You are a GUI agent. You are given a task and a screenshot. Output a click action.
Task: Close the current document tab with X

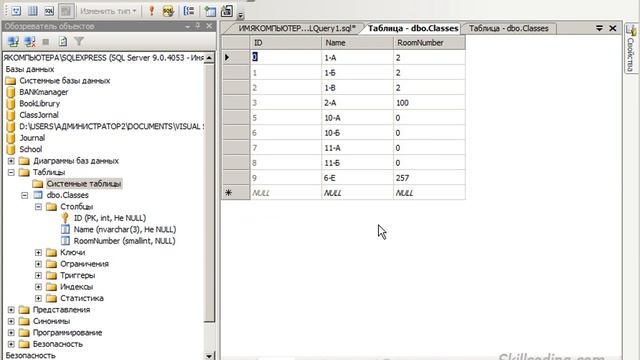tap(613, 28)
